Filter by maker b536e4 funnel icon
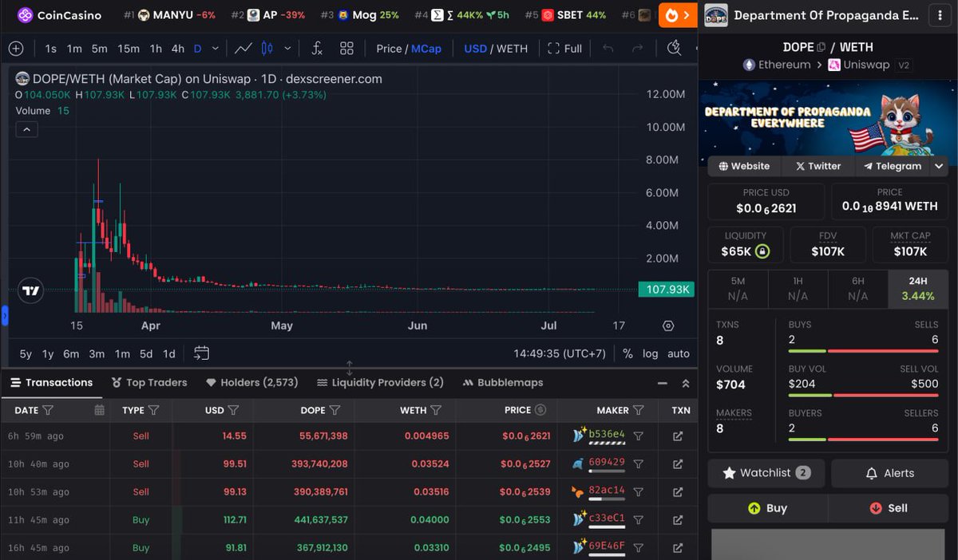The height and width of the screenshot is (560, 958). [x=639, y=436]
